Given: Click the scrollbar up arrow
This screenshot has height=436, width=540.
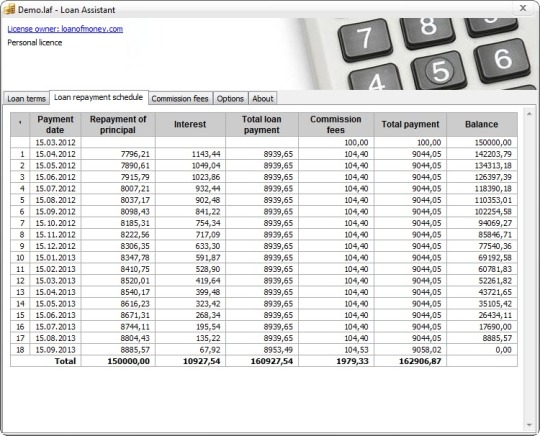Looking at the screenshot, I should coord(529,113).
